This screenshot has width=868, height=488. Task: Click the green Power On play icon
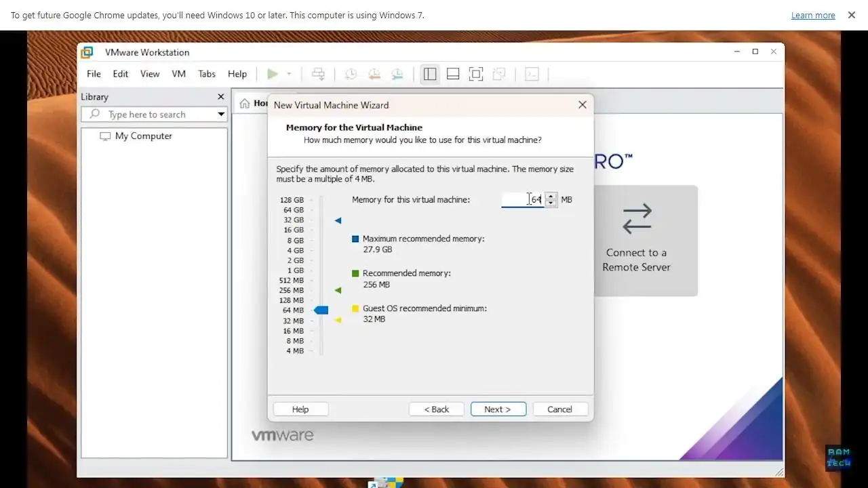click(x=273, y=74)
